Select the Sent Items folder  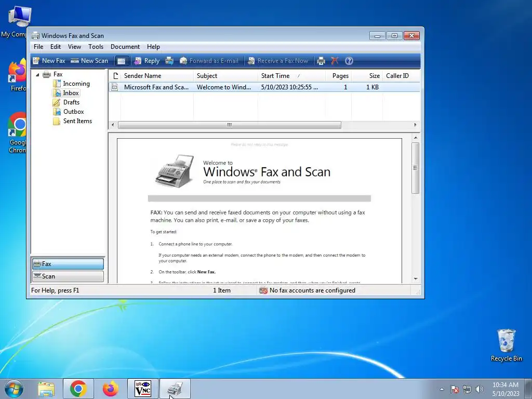pos(77,121)
